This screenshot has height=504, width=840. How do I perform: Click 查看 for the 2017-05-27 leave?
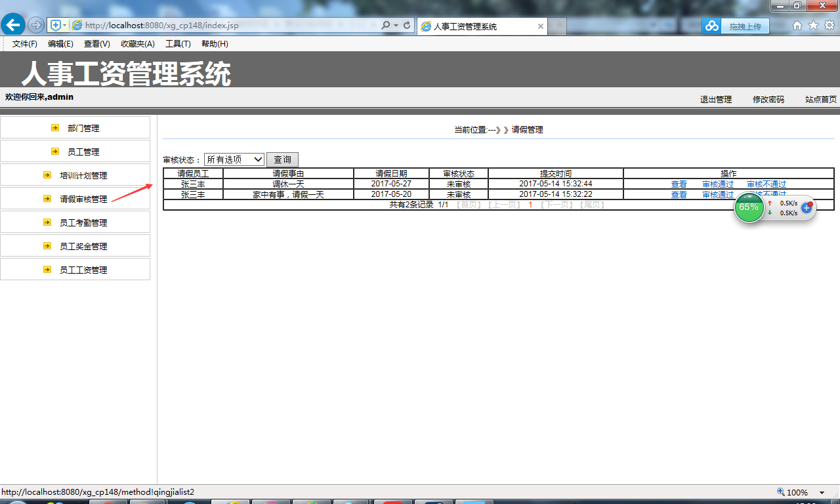coord(679,184)
